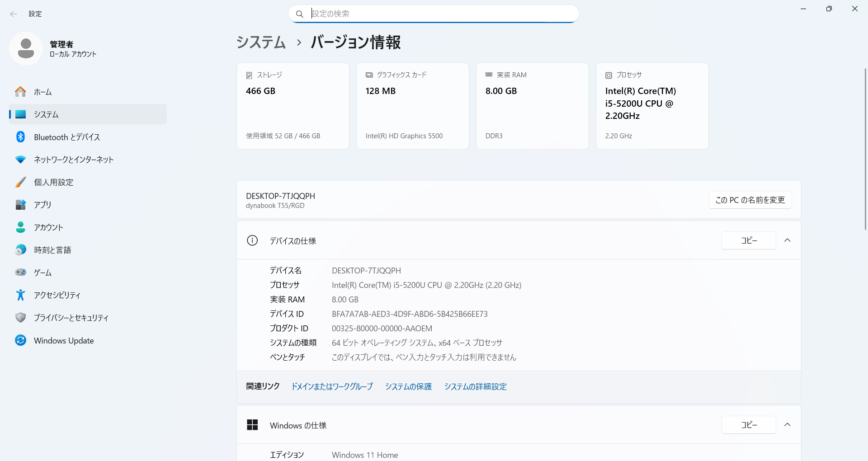The width and height of the screenshot is (868, 461).
Task: Open the アクセシビリティ person icon
Action: 20,295
